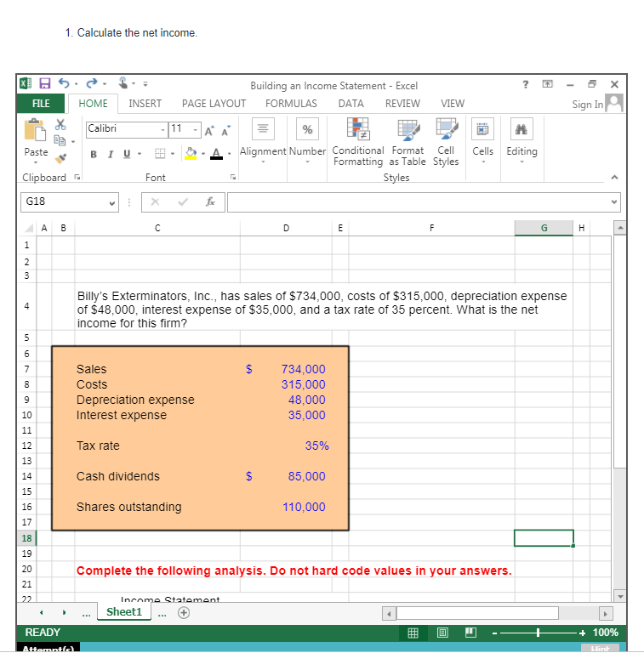Viewport: 644px width, 653px height.
Task: Click the Copy icon in Clipboard group
Action: coord(60,141)
